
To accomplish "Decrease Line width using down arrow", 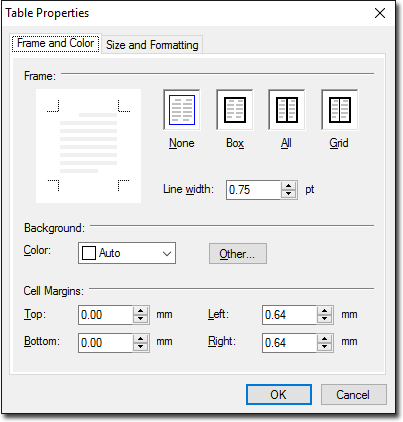I will tap(289, 194).
